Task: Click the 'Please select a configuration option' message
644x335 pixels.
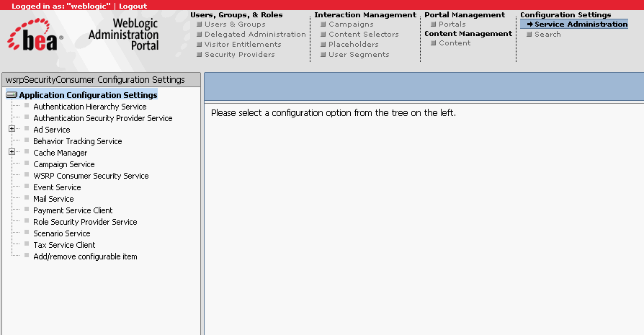Action: tap(333, 112)
